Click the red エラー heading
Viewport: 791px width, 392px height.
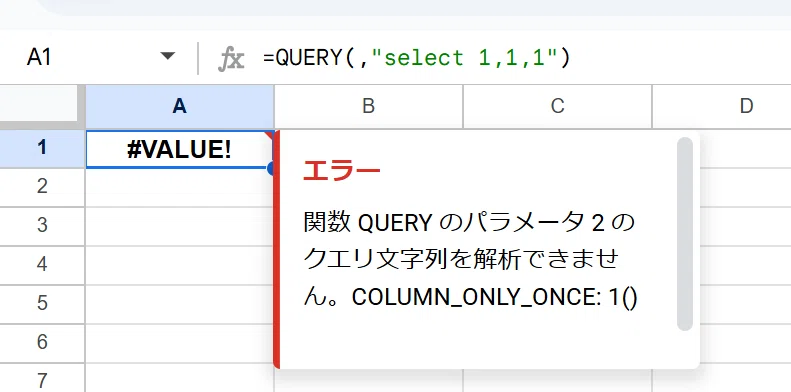(342, 171)
